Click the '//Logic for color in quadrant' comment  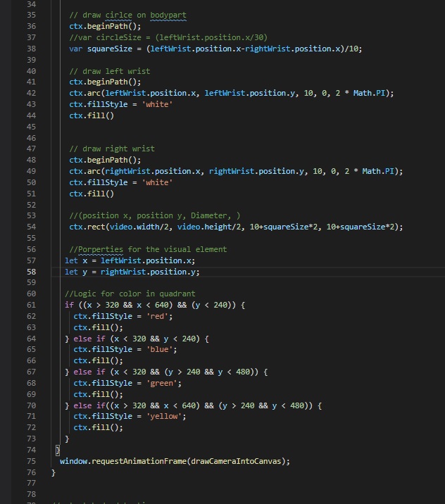click(x=130, y=294)
